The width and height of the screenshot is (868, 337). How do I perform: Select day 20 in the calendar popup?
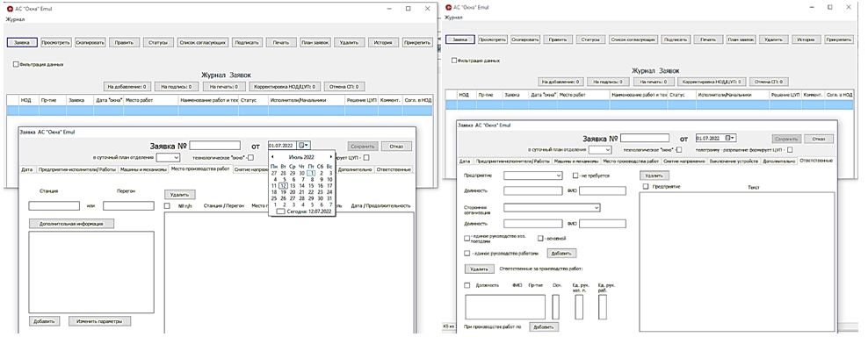pyautogui.click(x=292, y=192)
